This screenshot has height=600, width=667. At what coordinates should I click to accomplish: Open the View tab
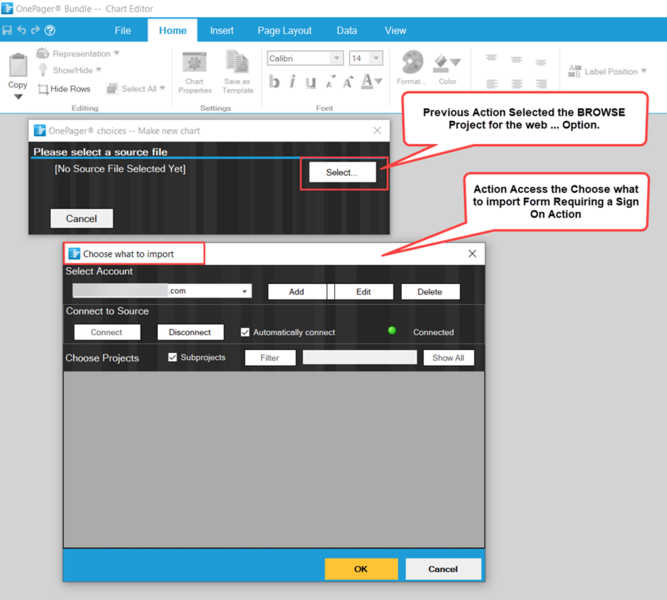tap(395, 31)
